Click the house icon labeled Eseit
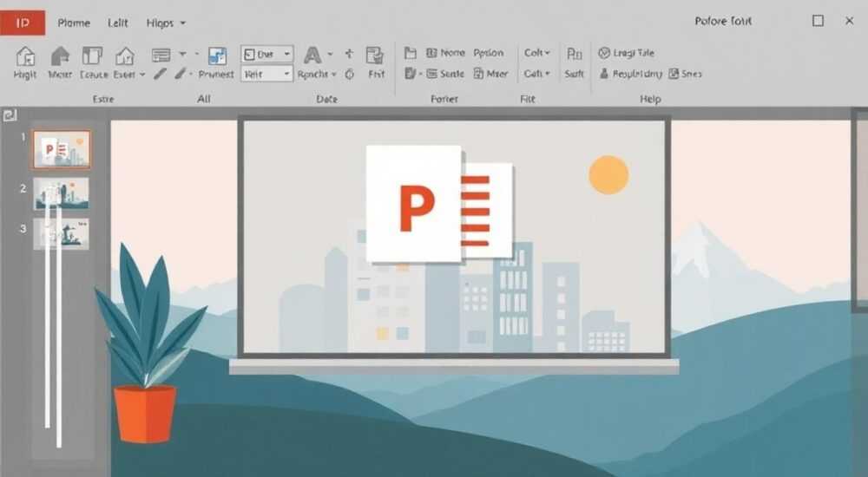The image size is (868, 477). point(125,56)
